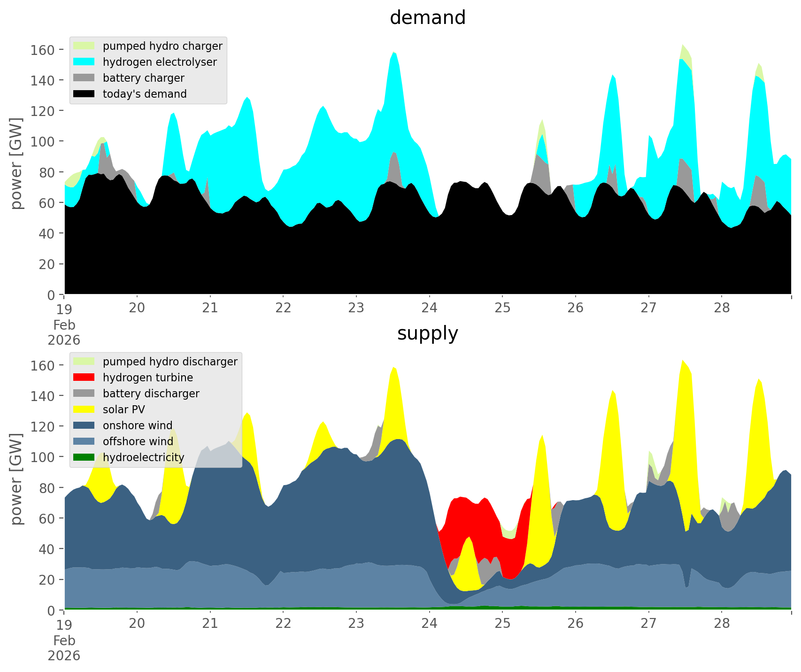Click the black today's demand legend swatch

click(84, 94)
